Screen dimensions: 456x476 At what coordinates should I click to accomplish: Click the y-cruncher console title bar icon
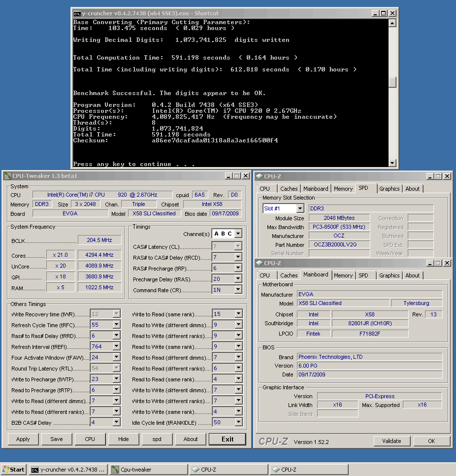77,13
